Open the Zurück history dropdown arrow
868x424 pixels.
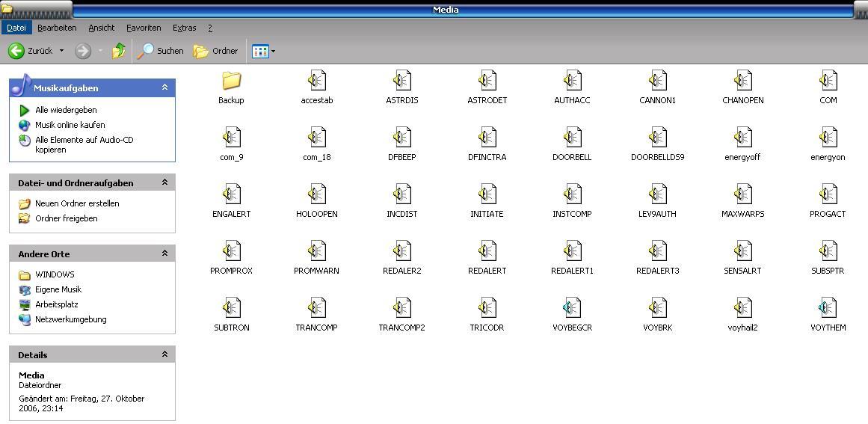tap(61, 51)
